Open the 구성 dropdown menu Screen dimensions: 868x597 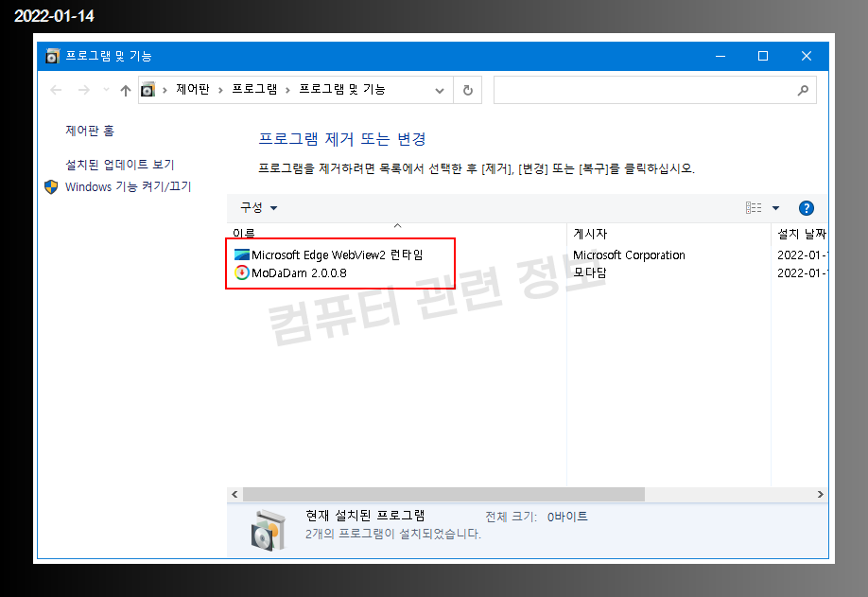click(258, 208)
